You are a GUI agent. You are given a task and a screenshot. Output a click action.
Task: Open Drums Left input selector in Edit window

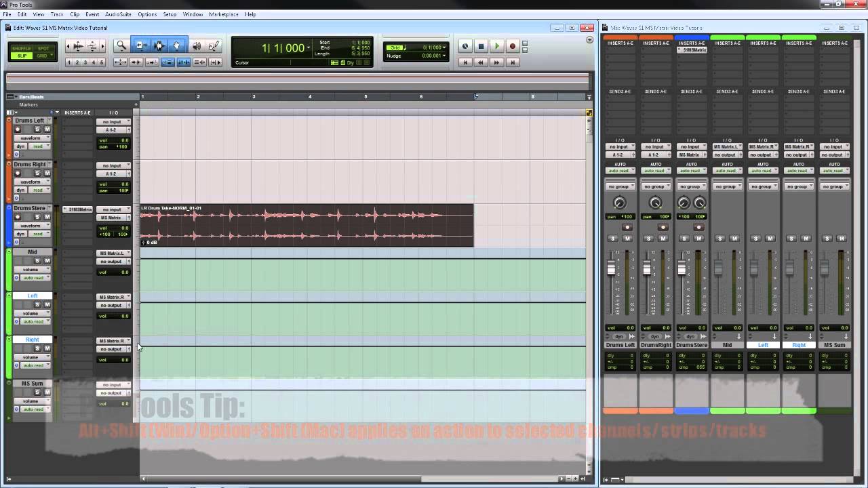(113, 122)
